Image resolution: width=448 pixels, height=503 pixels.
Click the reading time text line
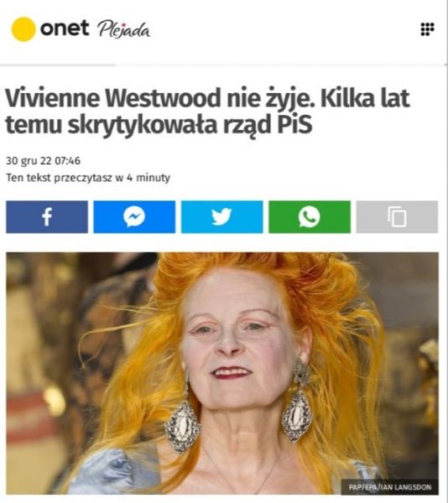pos(88,178)
